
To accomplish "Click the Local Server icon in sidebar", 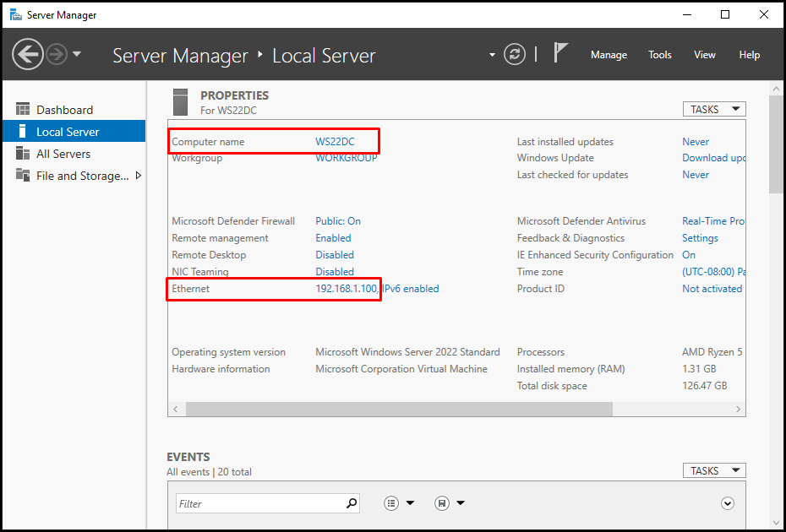I will click(22, 131).
